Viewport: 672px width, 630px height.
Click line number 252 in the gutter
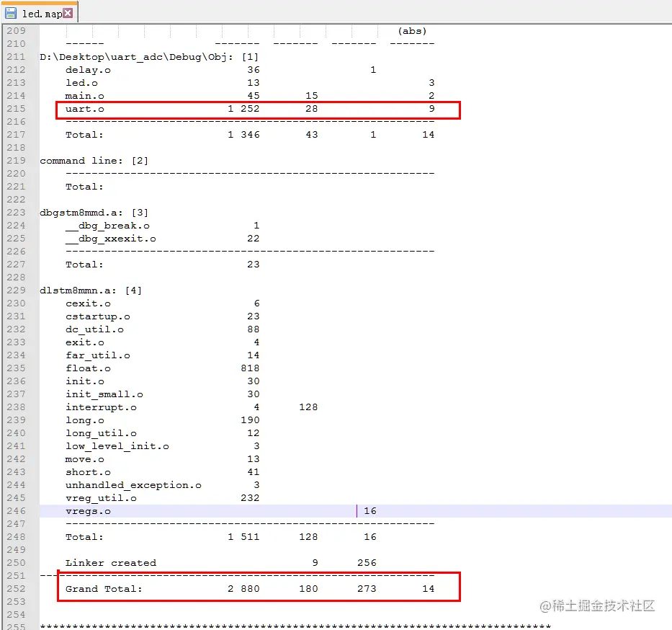coord(17,588)
